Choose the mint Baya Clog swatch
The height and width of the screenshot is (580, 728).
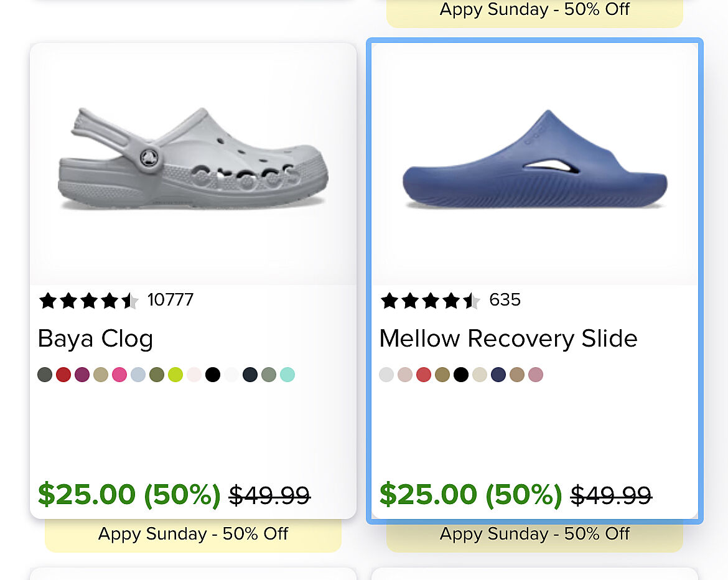click(287, 375)
